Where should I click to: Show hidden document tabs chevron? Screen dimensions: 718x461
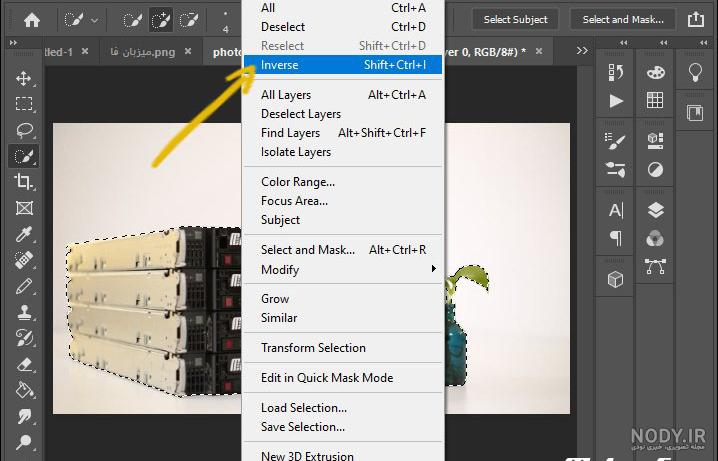pyautogui.click(x=582, y=50)
